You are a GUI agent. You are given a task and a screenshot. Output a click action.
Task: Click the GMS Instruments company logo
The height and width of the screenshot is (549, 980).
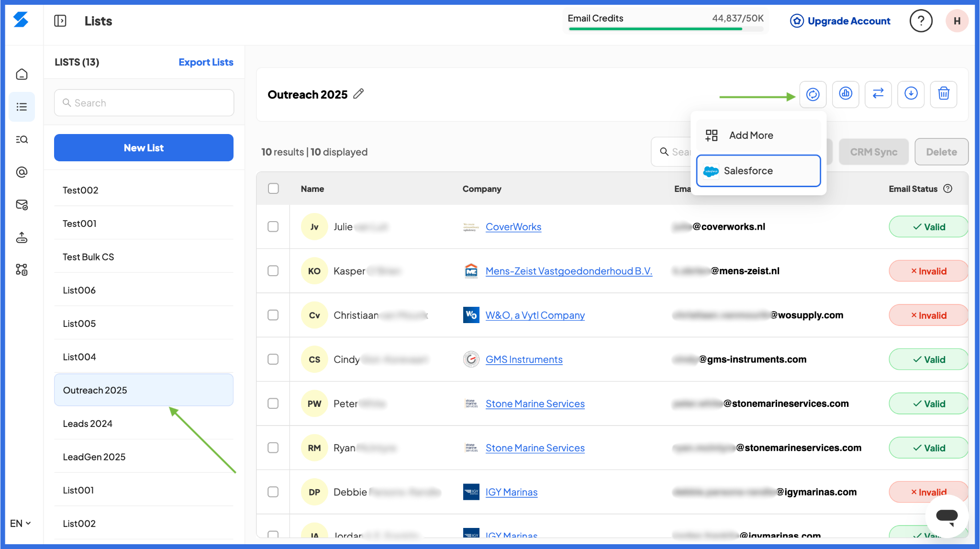point(471,359)
